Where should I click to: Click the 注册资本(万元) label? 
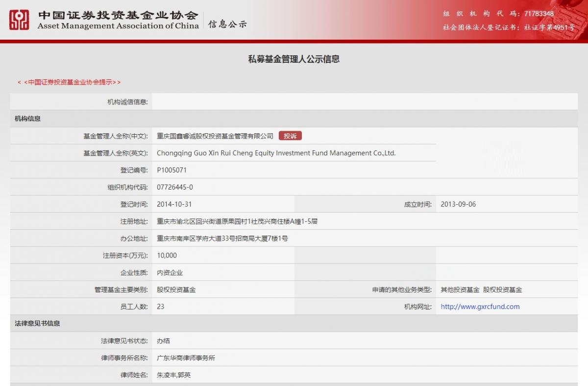(x=125, y=255)
